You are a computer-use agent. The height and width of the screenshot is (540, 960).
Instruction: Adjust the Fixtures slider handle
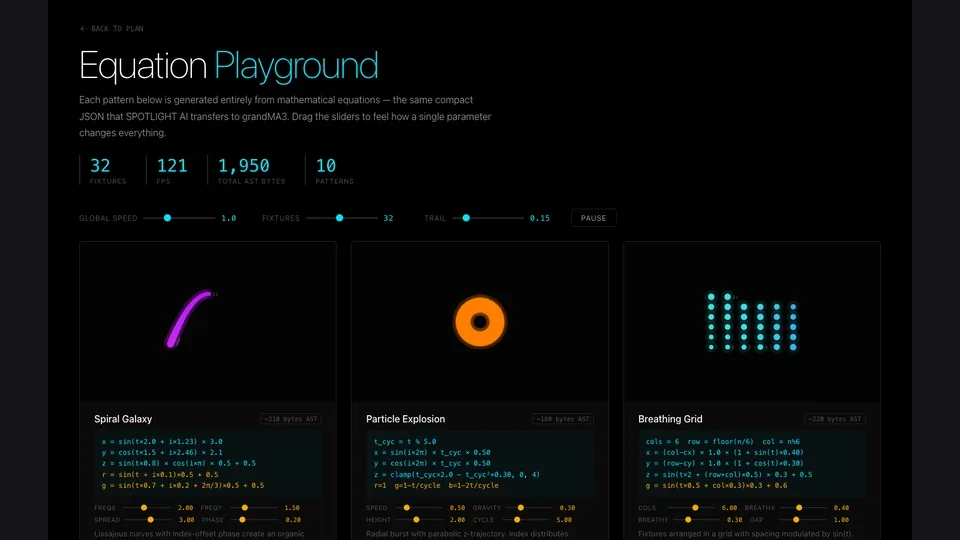click(x=340, y=218)
